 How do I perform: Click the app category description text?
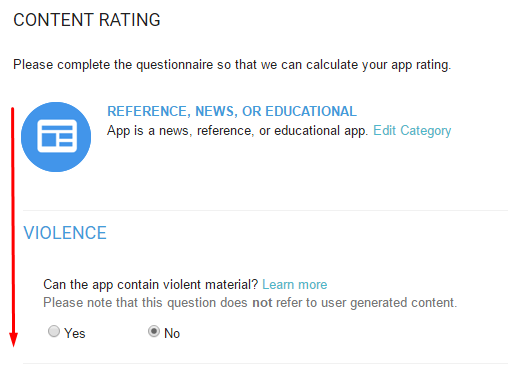(237, 131)
